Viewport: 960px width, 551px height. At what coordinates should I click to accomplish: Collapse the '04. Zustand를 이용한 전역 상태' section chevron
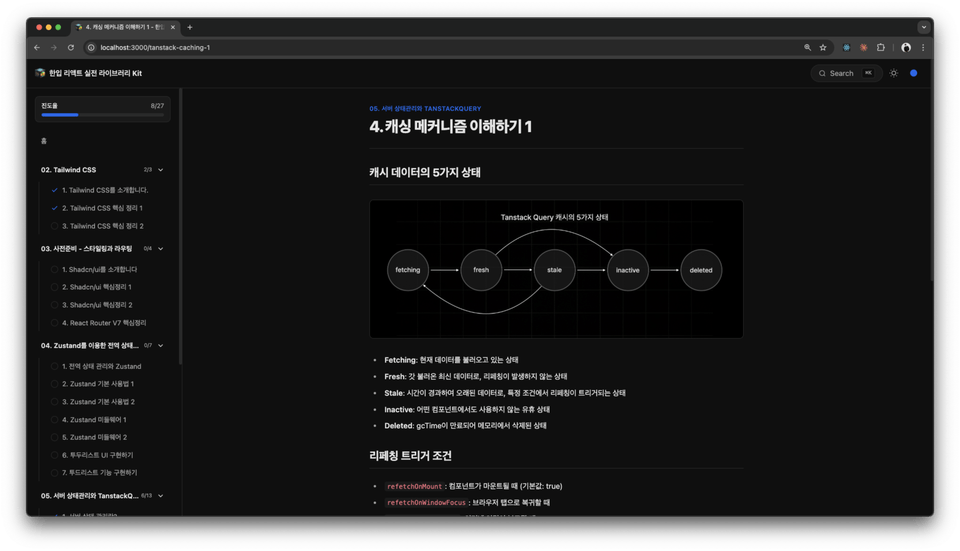pos(160,345)
